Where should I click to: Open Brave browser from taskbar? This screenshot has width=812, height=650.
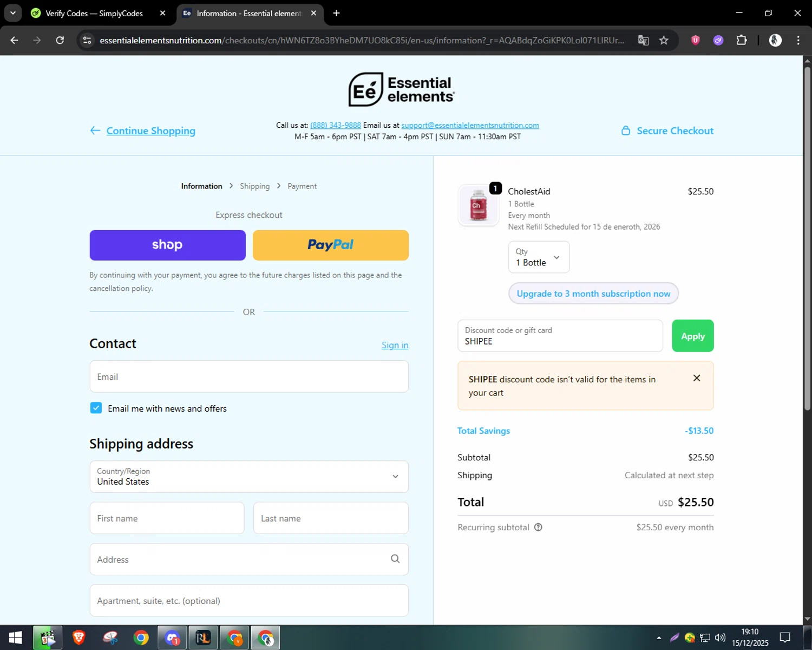click(78, 638)
